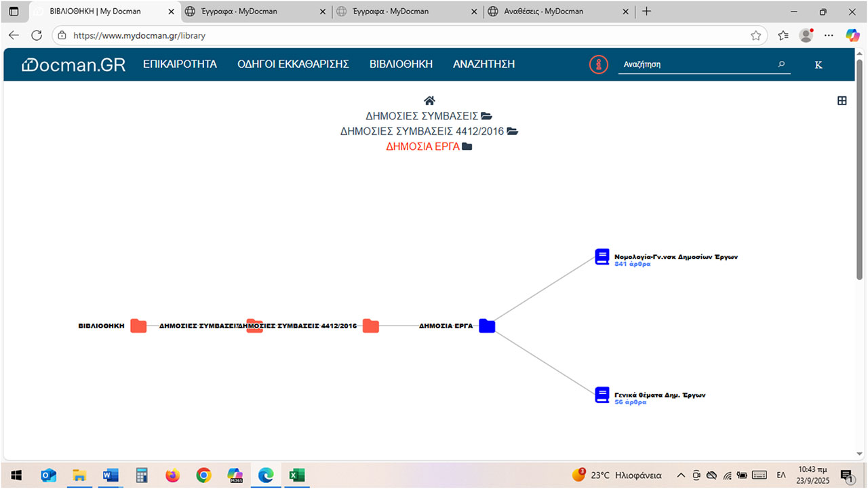Click the Docman.GR logo

(x=74, y=64)
